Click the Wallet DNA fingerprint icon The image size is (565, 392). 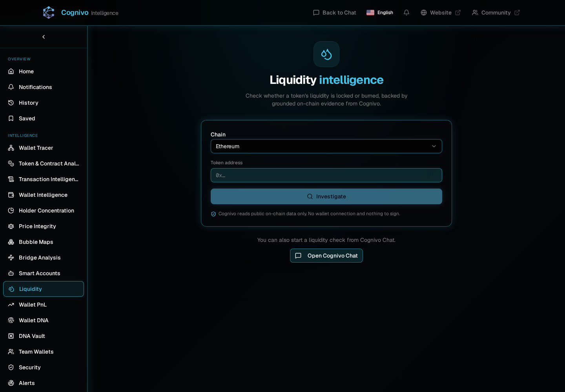[11, 320]
